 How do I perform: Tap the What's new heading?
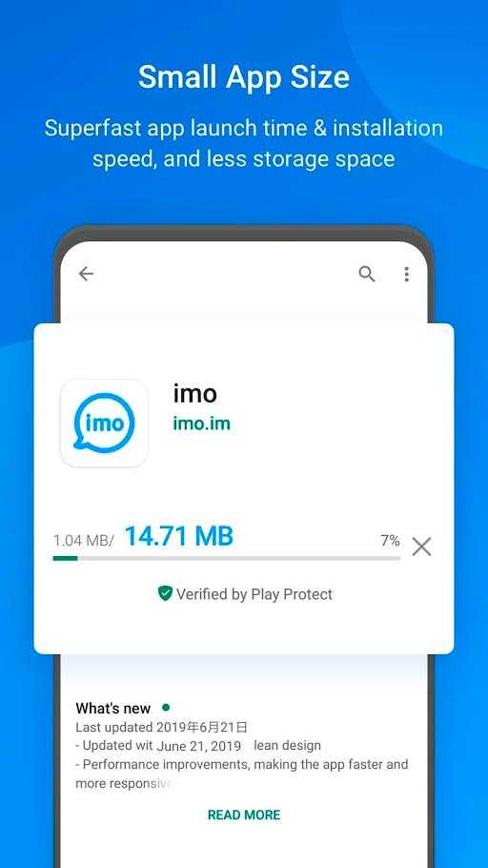click(x=112, y=708)
